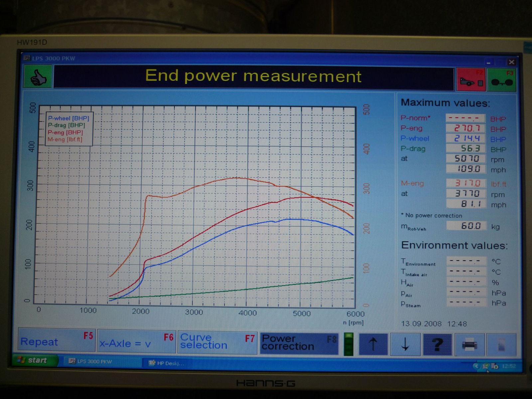Open help via question mark button

[x=437, y=344]
